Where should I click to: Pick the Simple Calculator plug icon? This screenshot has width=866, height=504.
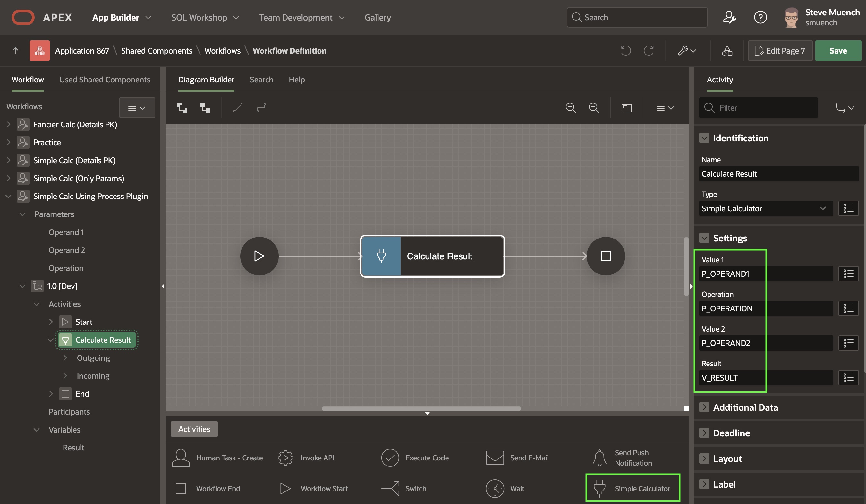(x=599, y=488)
